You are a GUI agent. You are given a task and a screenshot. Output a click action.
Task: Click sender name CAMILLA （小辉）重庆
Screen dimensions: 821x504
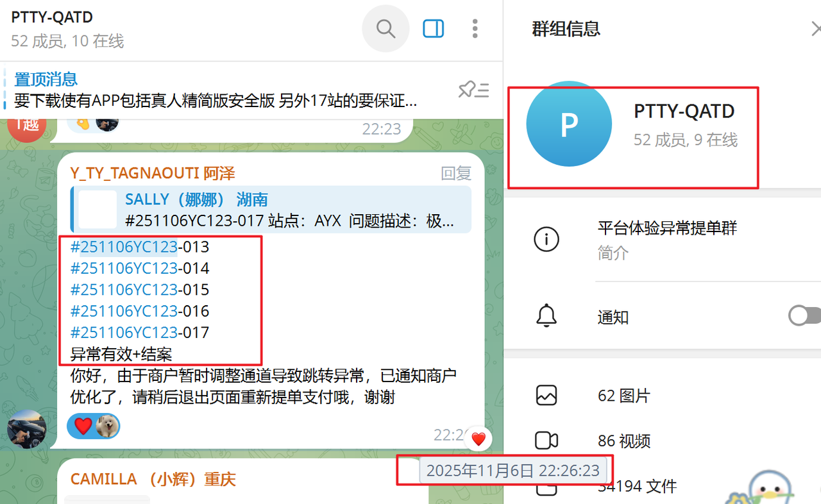[x=153, y=479]
